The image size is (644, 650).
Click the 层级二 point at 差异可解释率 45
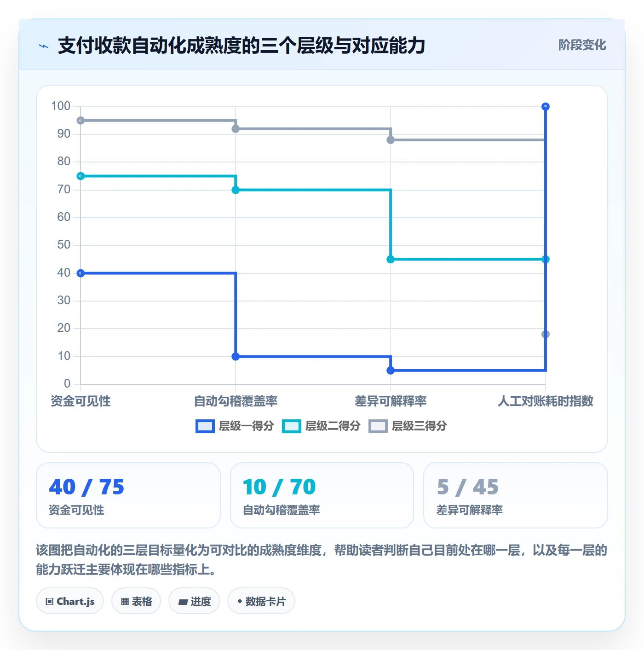(x=391, y=260)
